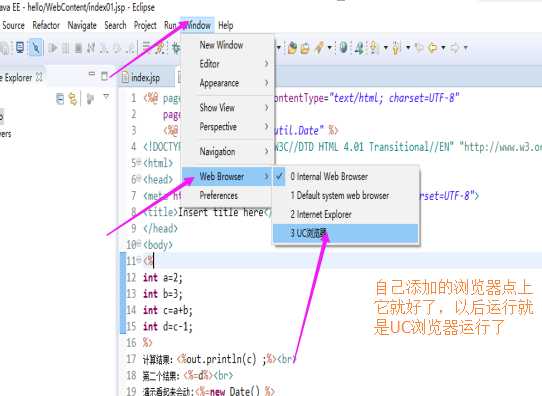542x396 pixels.
Task: Click the orange folder toolbar icon
Action: click(305, 48)
